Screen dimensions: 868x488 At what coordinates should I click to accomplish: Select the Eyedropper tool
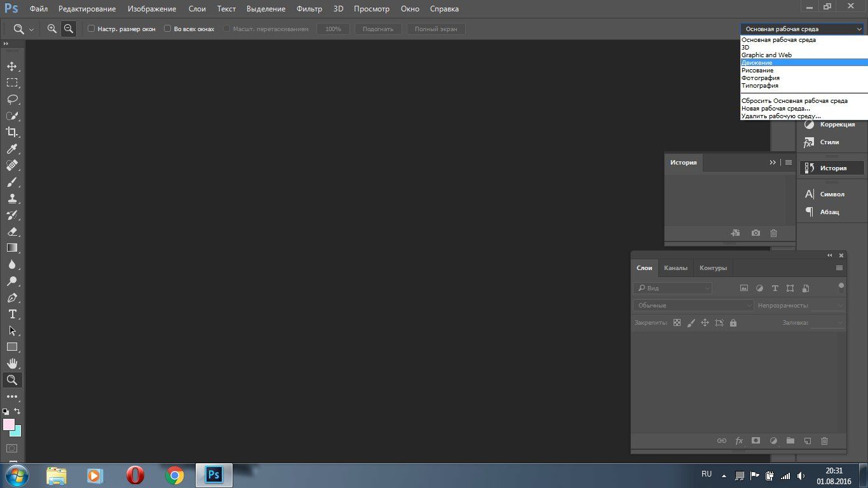pos(12,149)
